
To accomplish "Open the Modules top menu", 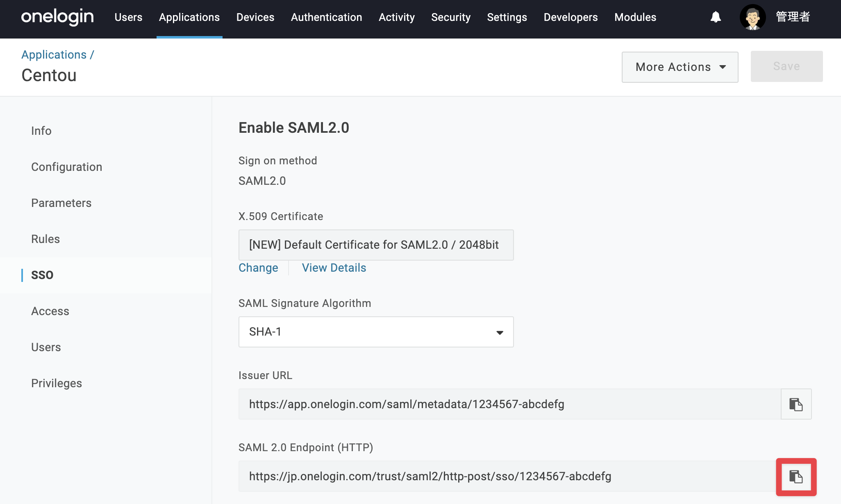I will point(635,17).
